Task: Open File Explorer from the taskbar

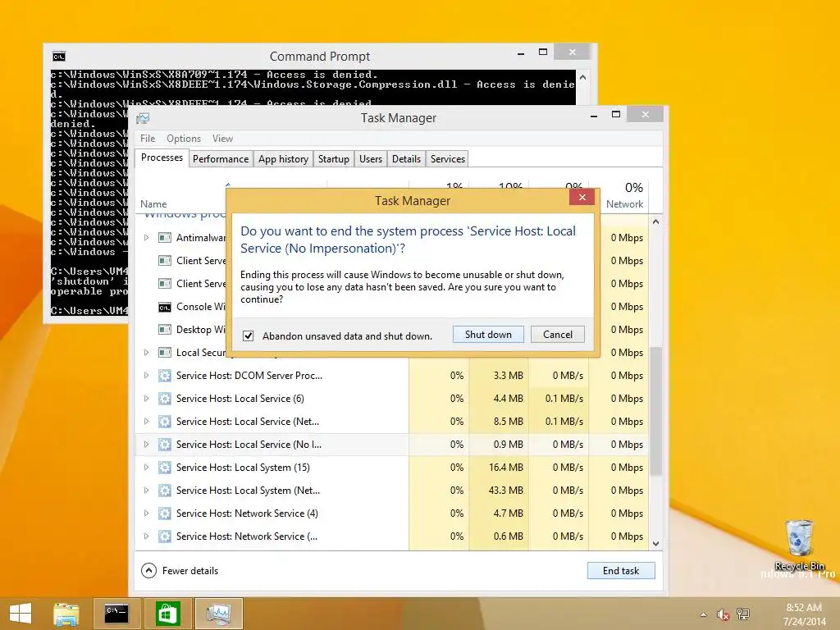Action: (66, 614)
